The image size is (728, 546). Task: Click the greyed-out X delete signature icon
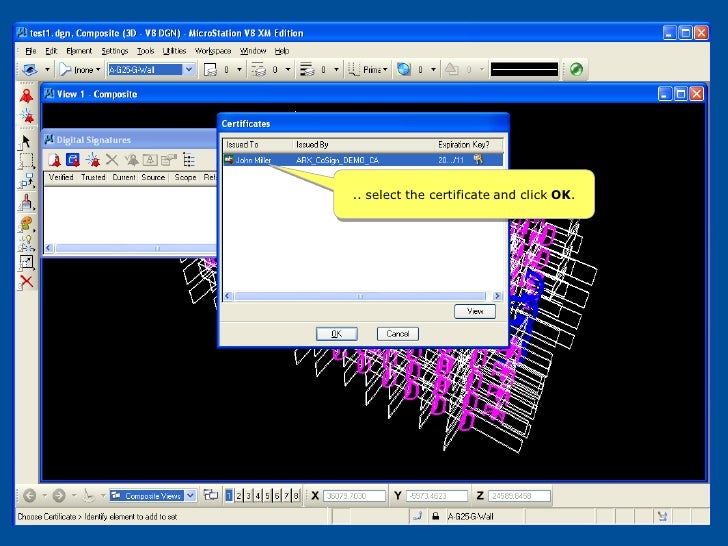tap(111, 159)
